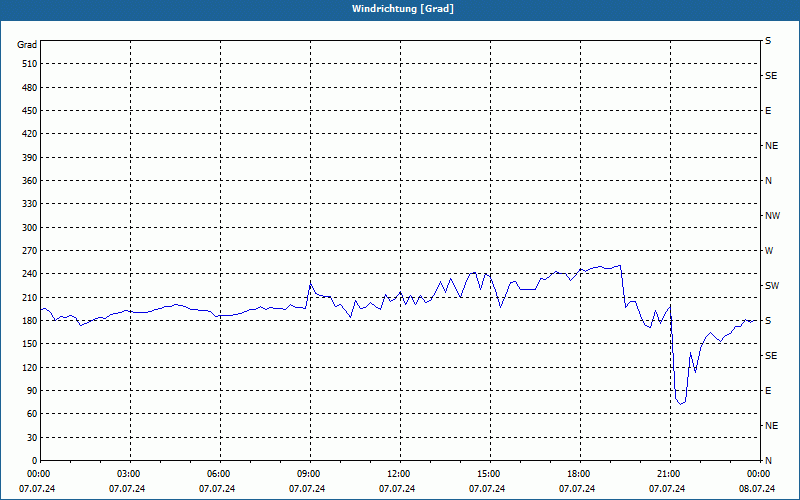800x500 pixels.
Task: Click the line's sharp drop after 19:15
Action: pyautogui.click(x=623, y=287)
